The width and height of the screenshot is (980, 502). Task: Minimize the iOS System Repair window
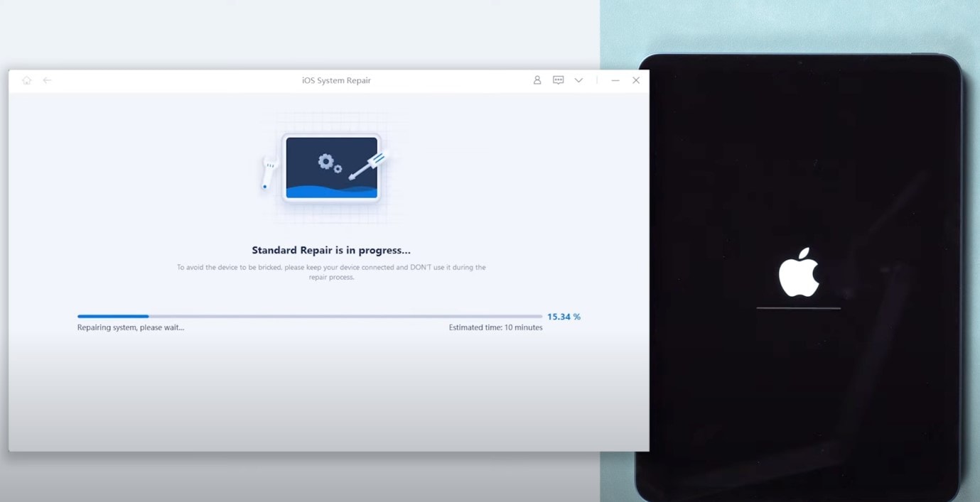(x=615, y=80)
